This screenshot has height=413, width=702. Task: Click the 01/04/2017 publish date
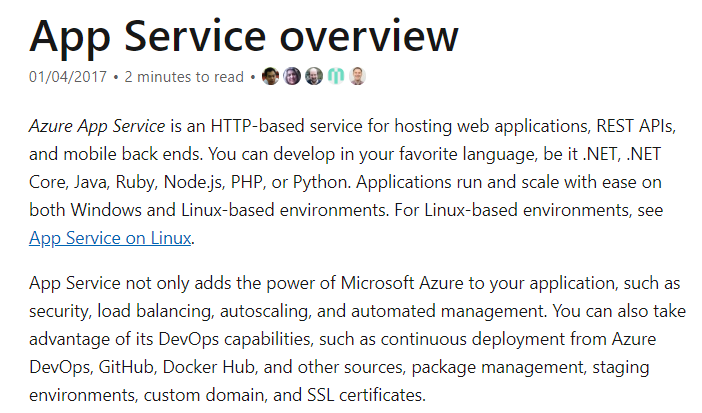pos(68,77)
